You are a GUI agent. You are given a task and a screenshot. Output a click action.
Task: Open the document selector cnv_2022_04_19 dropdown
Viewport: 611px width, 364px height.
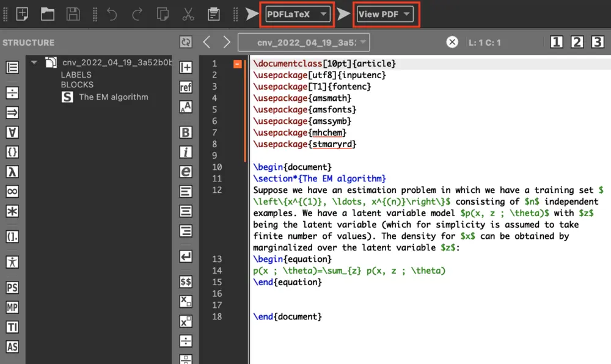coord(304,42)
